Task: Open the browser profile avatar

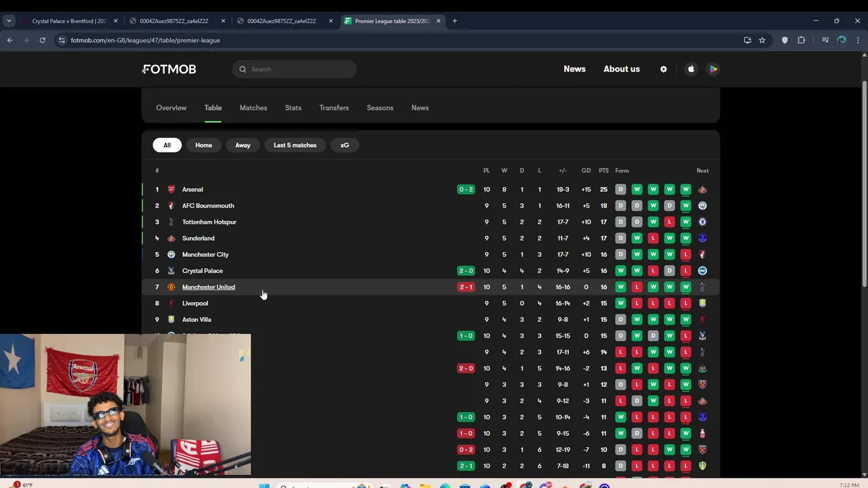Action: click(x=842, y=40)
